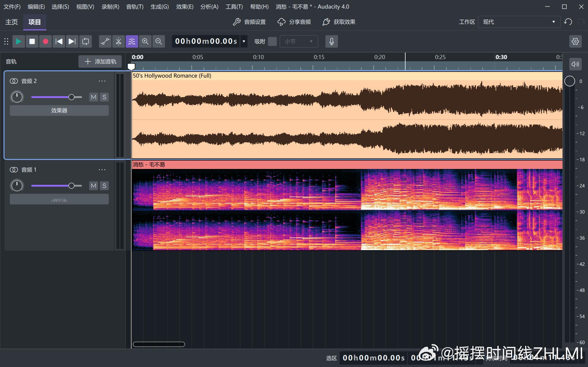
Task: Open the 小节 snap unit dropdown
Action: [x=299, y=41]
